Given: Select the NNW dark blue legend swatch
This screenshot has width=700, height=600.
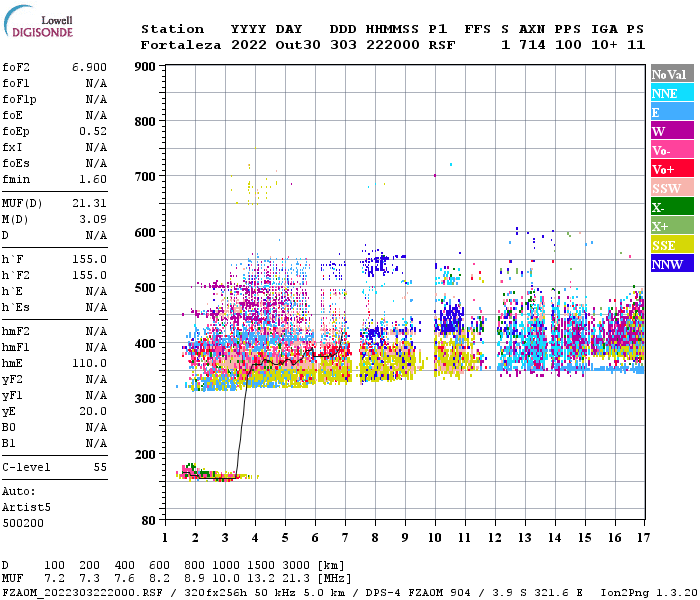Looking at the screenshot, I should (x=672, y=263).
